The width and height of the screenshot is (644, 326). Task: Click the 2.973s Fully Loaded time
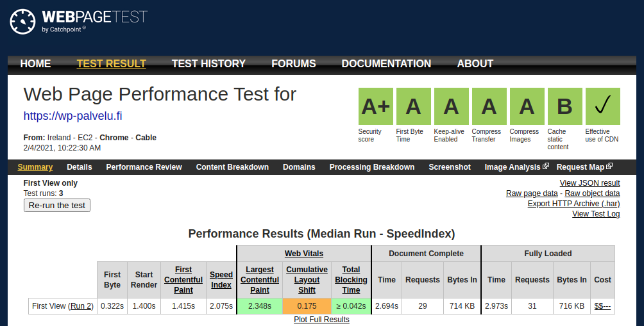pyautogui.click(x=496, y=306)
